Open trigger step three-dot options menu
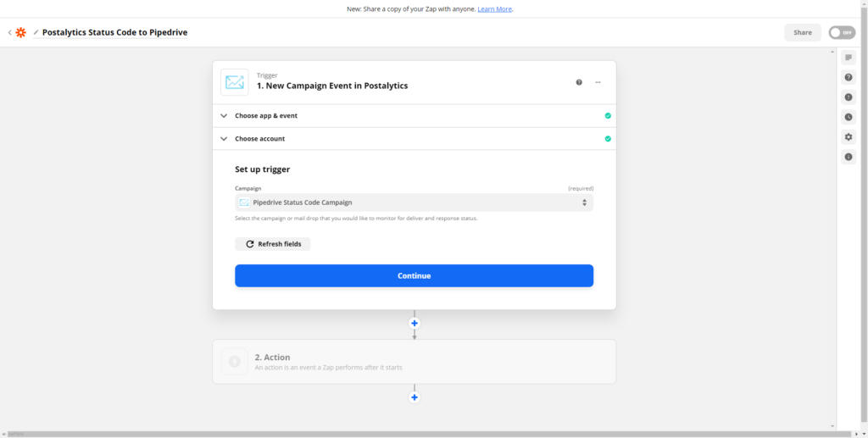 (x=598, y=82)
